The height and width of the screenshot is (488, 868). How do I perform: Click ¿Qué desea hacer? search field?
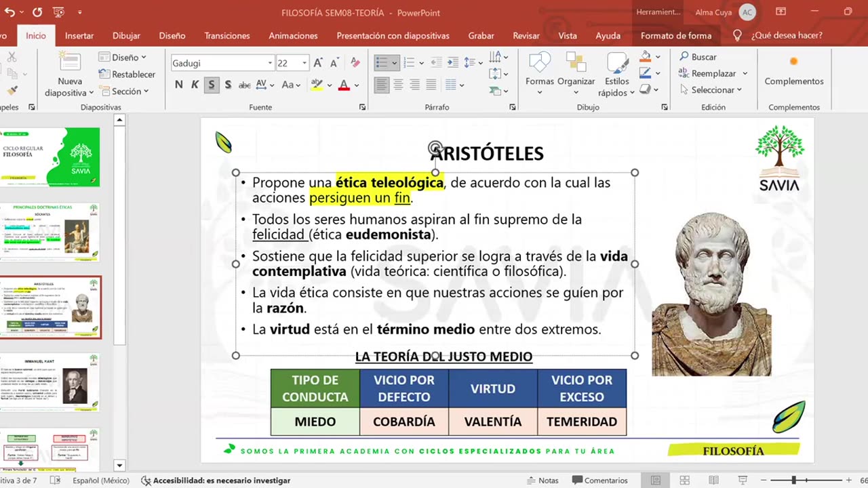point(787,35)
